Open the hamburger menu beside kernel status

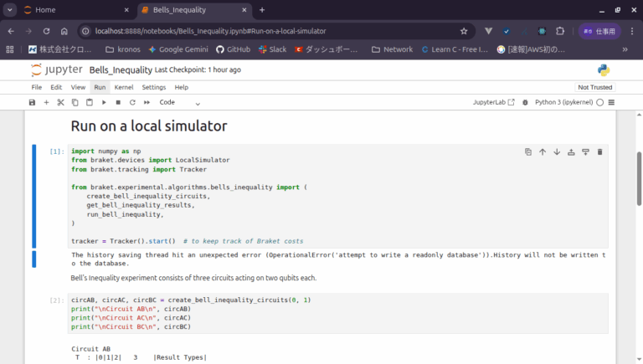click(x=611, y=102)
